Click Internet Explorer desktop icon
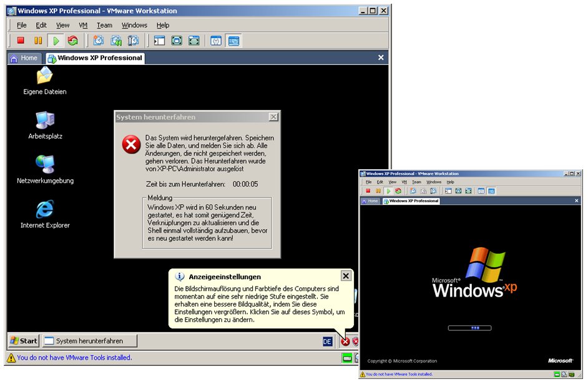588x384 pixels. click(x=45, y=215)
